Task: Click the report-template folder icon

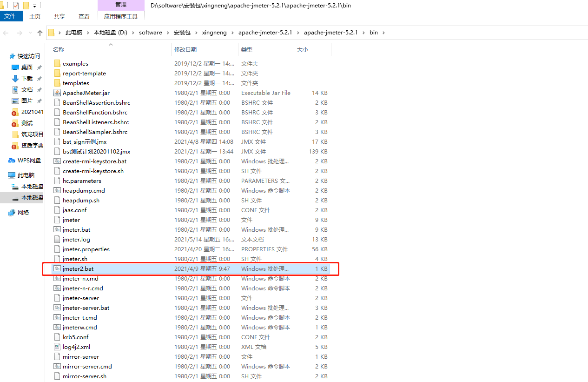Action: 58,73
